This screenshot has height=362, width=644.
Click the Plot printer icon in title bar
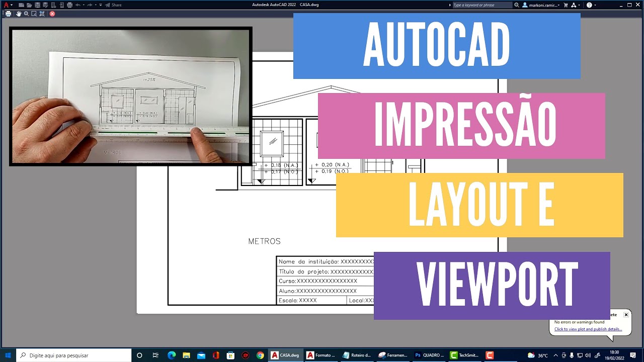pyautogui.click(x=69, y=5)
